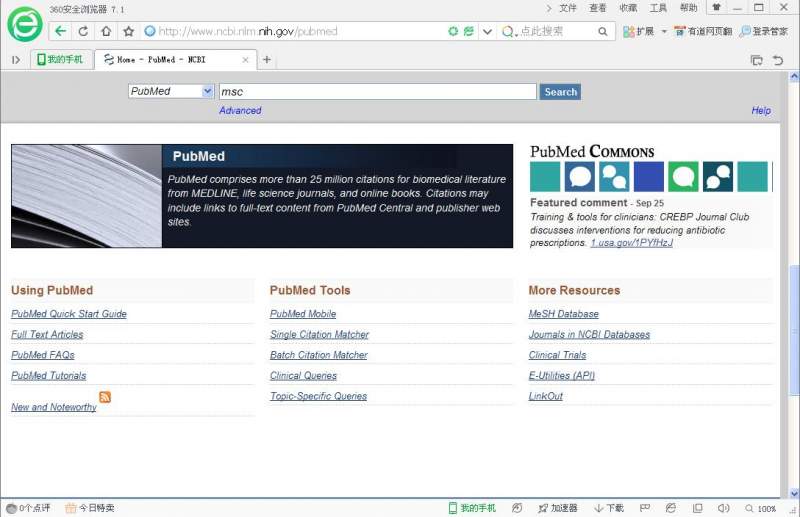Viewport: 800px width, 517px height.
Task: Click the PubMed search field containing msc
Action: 378,92
